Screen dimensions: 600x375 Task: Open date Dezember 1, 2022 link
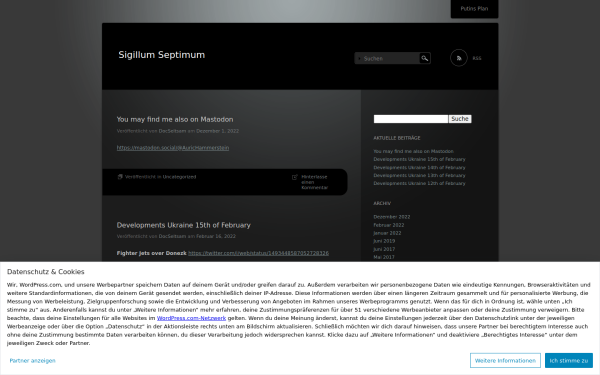[x=217, y=131]
